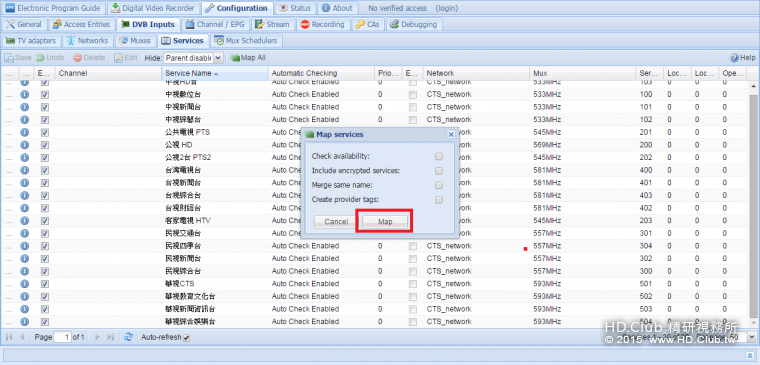Go to the previous page icon
This screenshot has width=760, height=365.
tap(22, 337)
